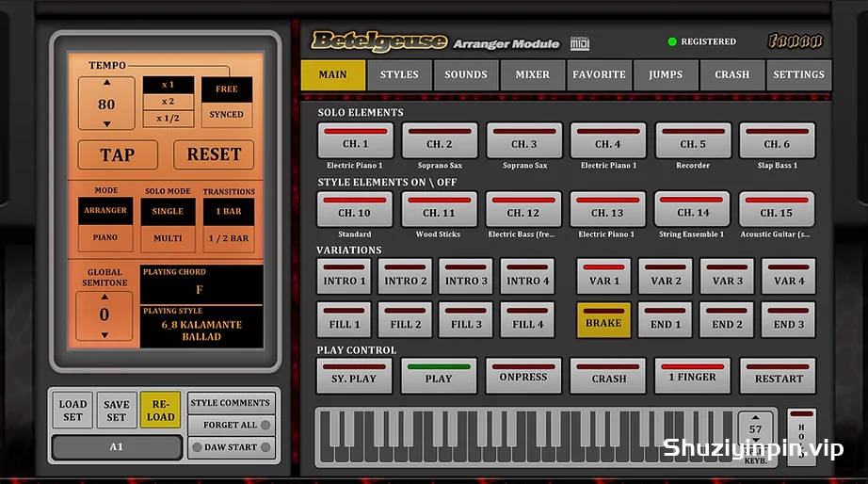Toggle solo CH. 5 Recorder
Screen dimensions: 868x484
point(693,140)
